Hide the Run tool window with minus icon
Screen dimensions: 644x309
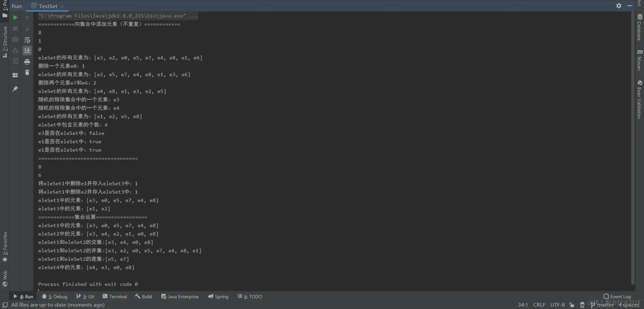(630, 6)
